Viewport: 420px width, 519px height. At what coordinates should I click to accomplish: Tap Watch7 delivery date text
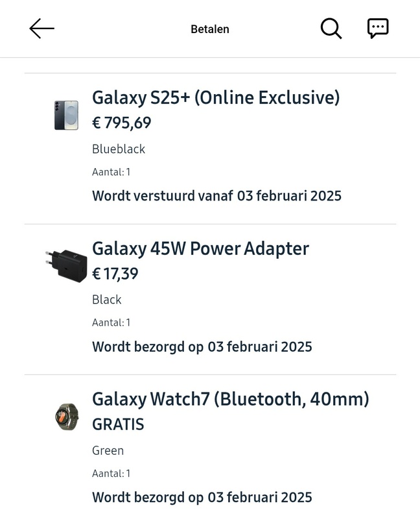click(202, 497)
